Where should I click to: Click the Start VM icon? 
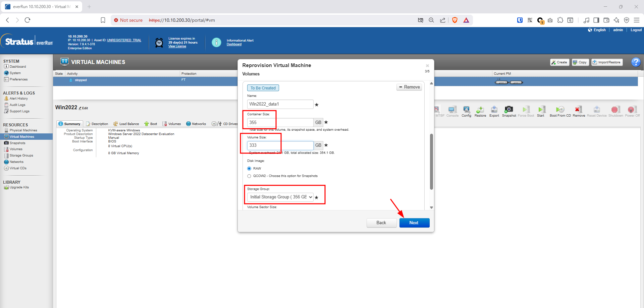coord(541,110)
